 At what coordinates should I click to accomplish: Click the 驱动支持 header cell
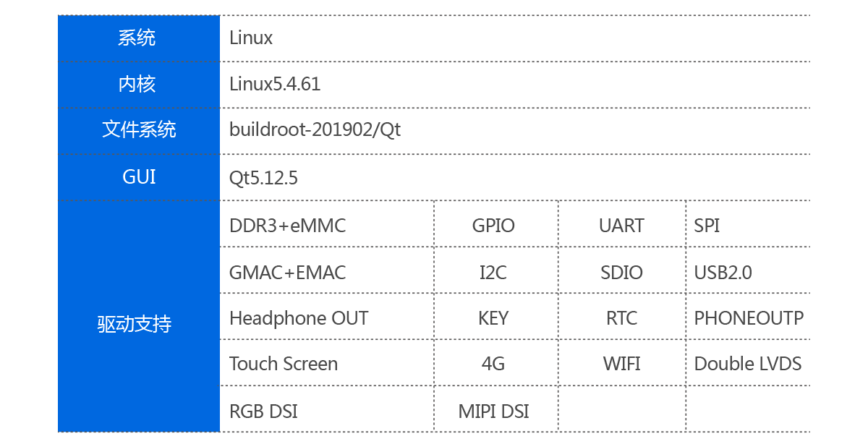coord(139,317)
